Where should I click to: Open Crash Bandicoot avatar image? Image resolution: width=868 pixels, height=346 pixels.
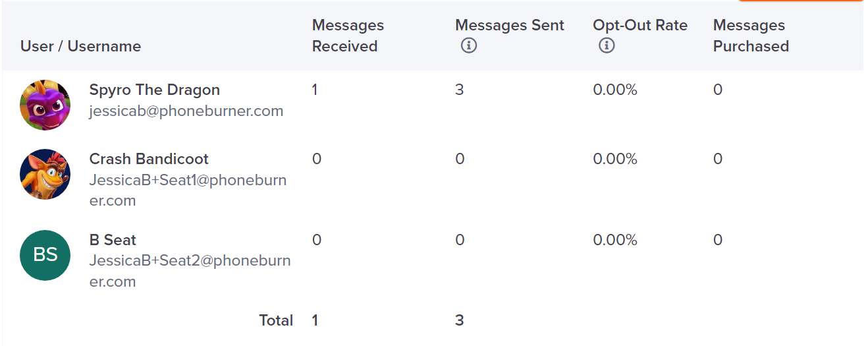pos(45,174)
